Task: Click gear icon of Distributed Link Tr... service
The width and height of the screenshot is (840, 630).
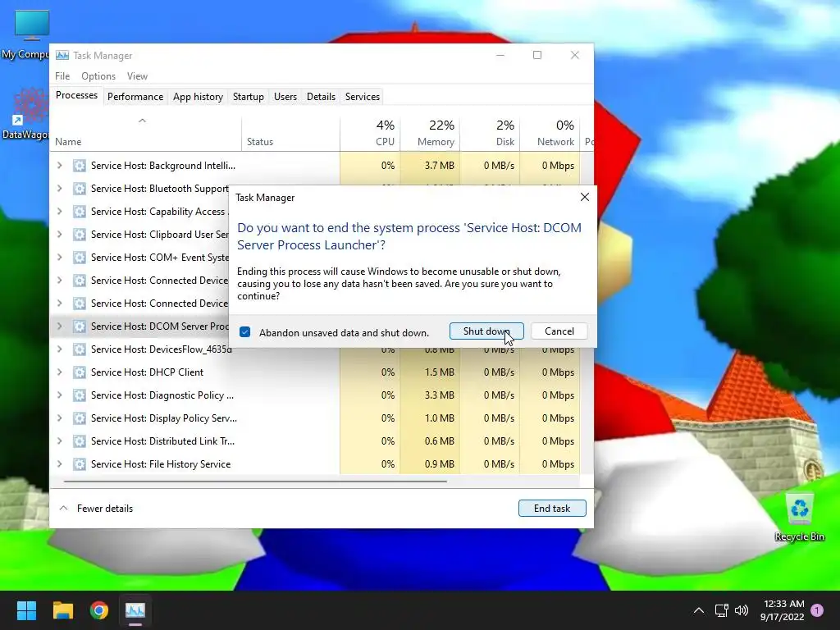Action: [80, 441]
